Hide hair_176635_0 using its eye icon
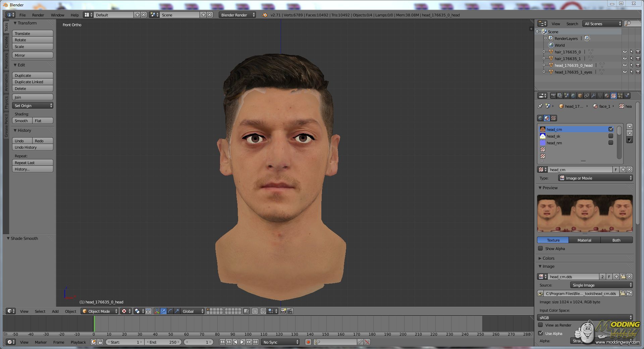 (x=625, y=52)
